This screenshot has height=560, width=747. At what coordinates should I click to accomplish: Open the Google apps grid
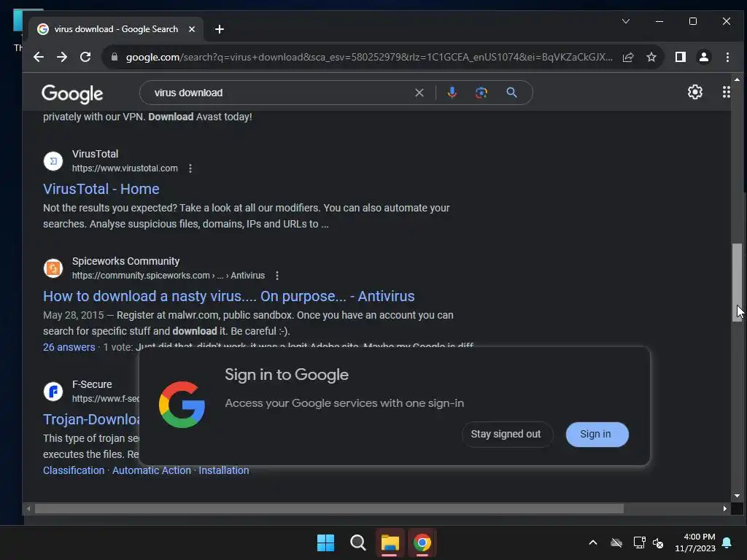click(x=726, y=92)
